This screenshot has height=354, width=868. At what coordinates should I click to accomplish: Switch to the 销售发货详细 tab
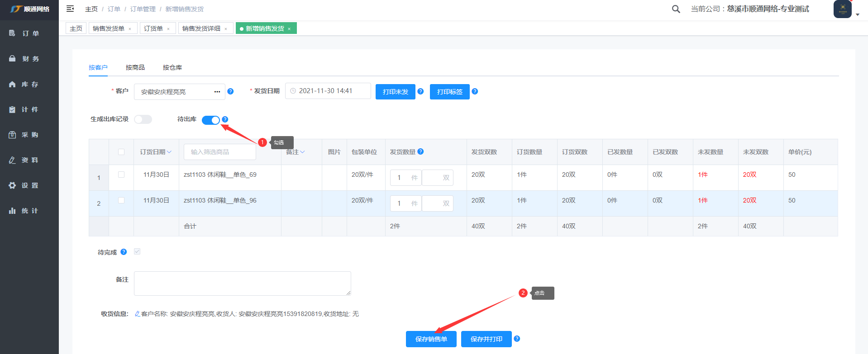coord(201,28)
